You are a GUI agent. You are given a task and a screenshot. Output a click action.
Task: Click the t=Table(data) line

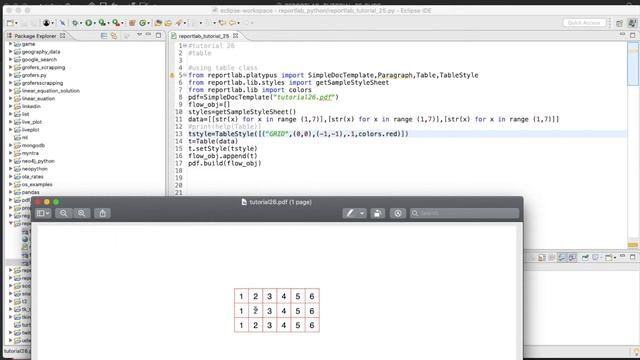point(213,141)
